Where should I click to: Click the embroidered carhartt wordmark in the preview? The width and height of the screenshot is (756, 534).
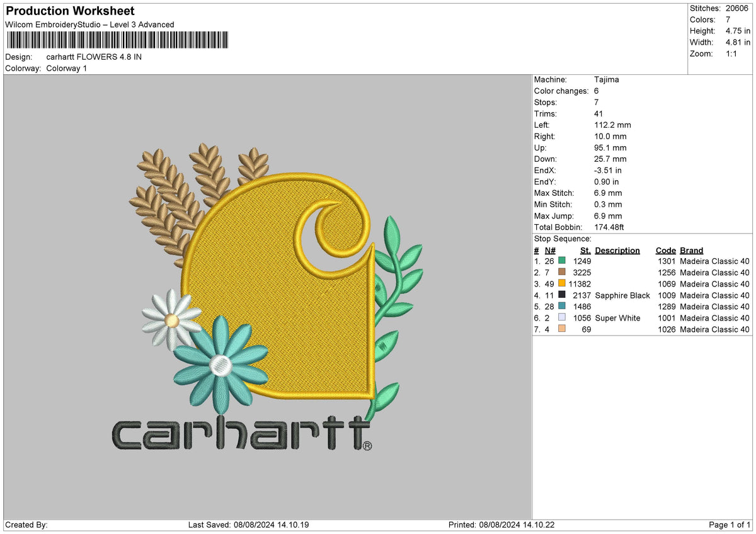[x=242, y=435]
